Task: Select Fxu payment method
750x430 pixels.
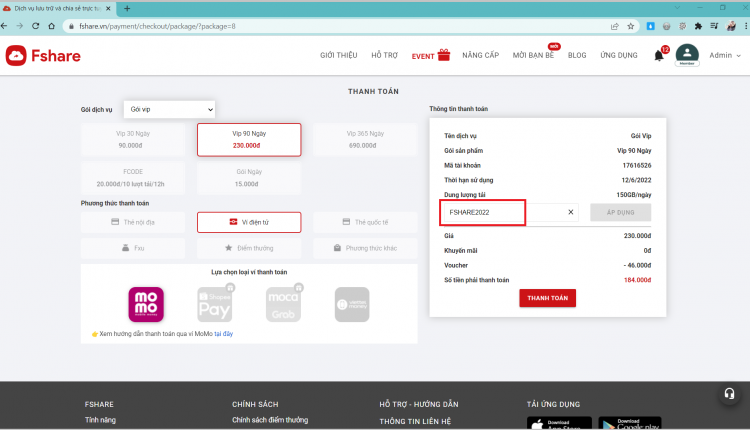Action: tap(132, 248)
